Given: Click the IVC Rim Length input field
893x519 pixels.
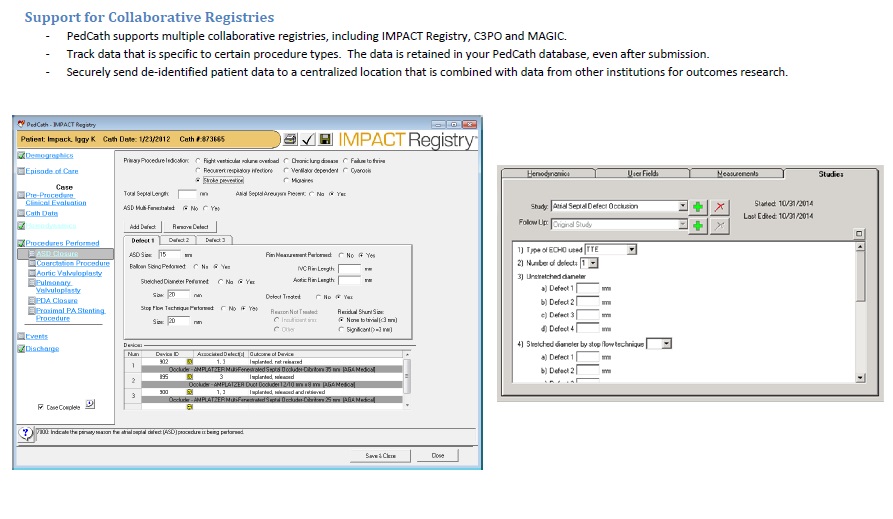Looking at the screenshot, I should 350,268.
